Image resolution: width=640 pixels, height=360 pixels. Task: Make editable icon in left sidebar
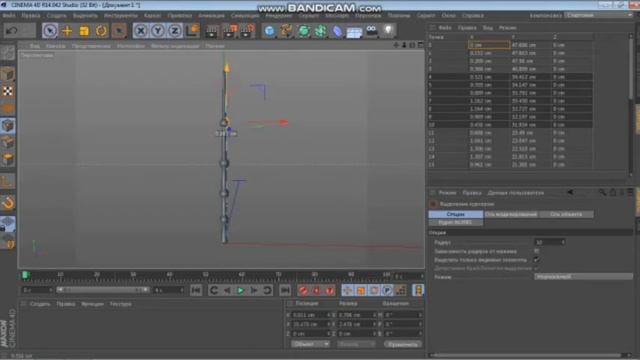[x=7, y=53]
